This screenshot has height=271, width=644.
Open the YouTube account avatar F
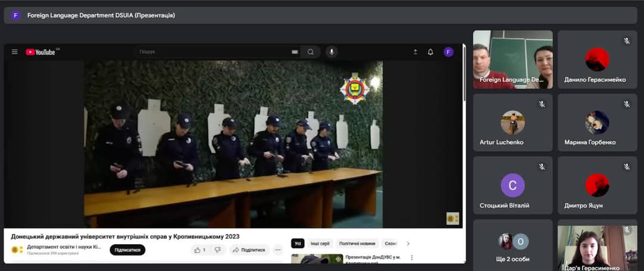pyautogui.click(x=448, y=52)
